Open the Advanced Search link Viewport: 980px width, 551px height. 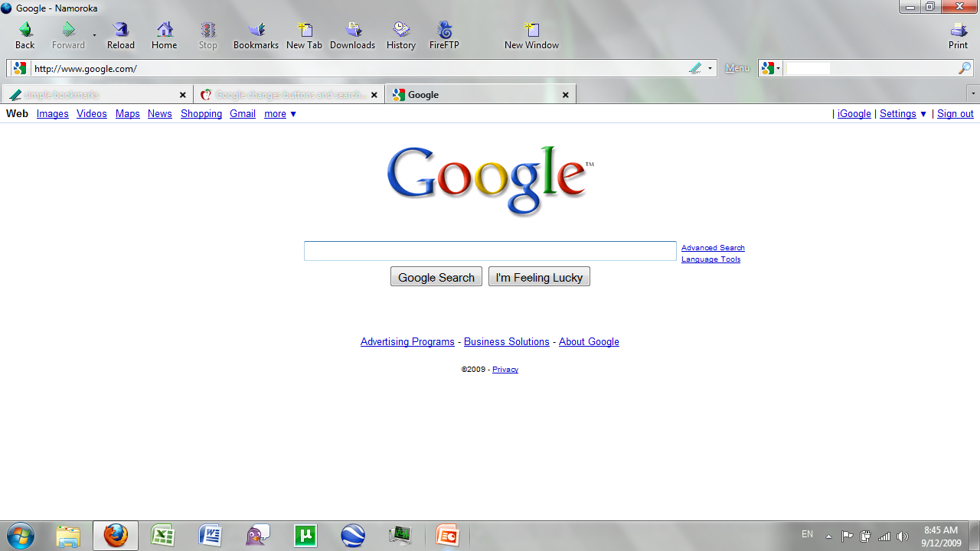click(713, 248)
